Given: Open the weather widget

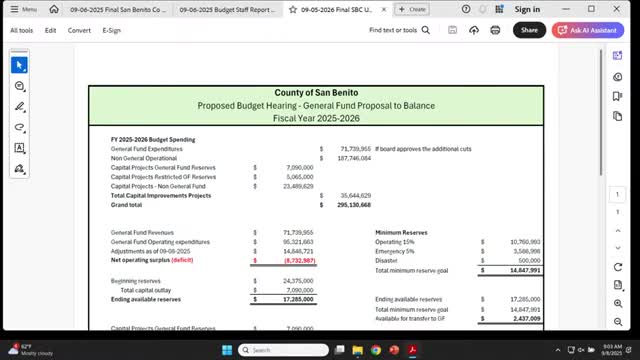Looking at the screenshot, I should (31, 350).
